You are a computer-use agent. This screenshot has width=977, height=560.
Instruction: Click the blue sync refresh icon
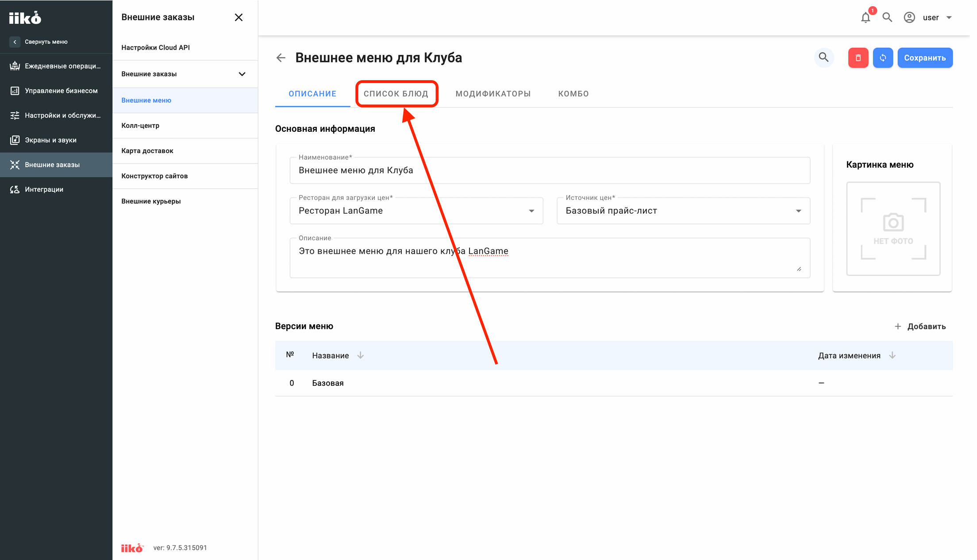point(883,58)
